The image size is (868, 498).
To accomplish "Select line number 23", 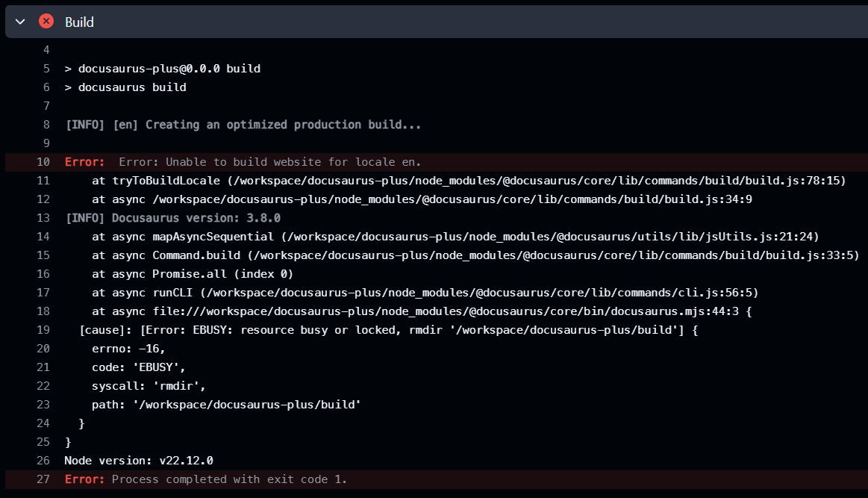I will [x=43, y=405].
